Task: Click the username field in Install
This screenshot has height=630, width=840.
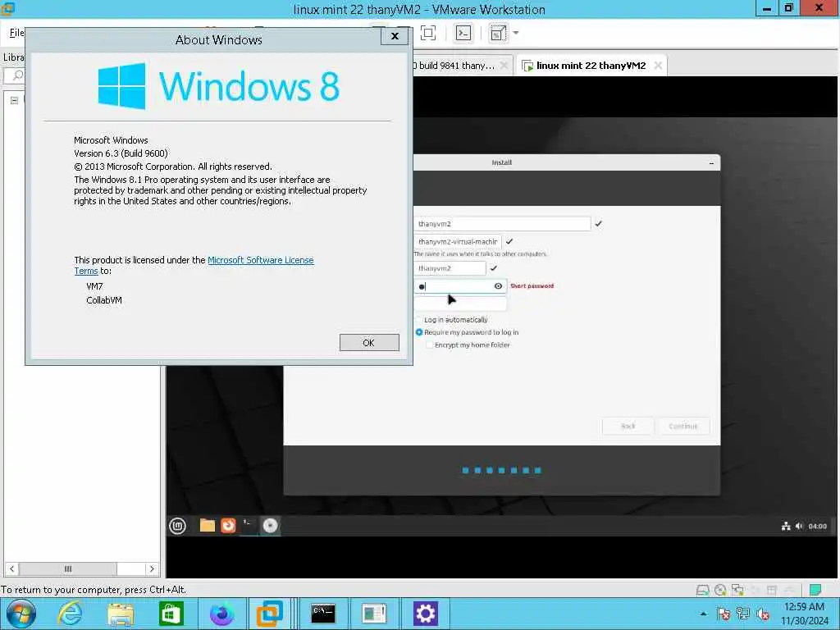Action: click(x=450, y=268)
